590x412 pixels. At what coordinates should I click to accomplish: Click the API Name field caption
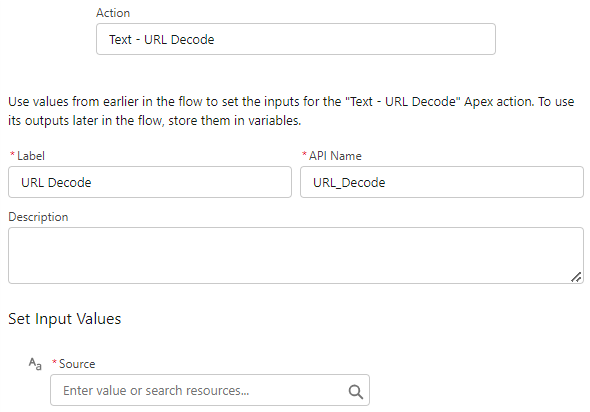[x=335, y=156]
